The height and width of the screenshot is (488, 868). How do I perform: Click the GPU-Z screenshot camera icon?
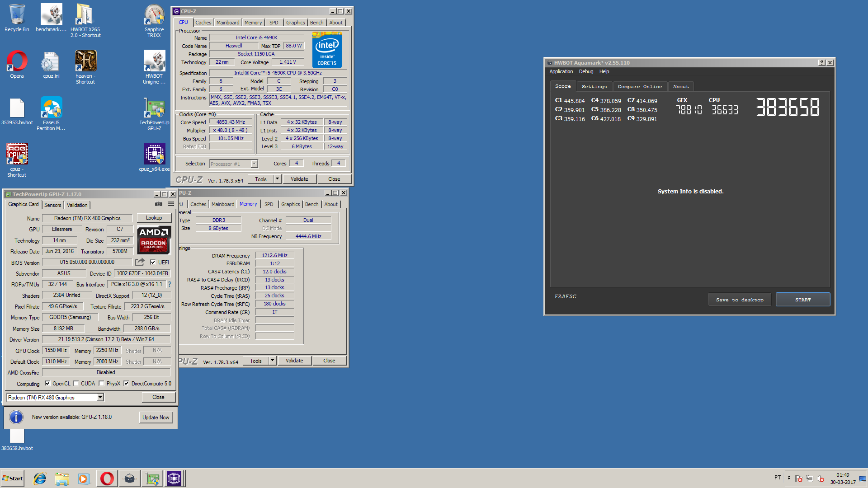159,204
